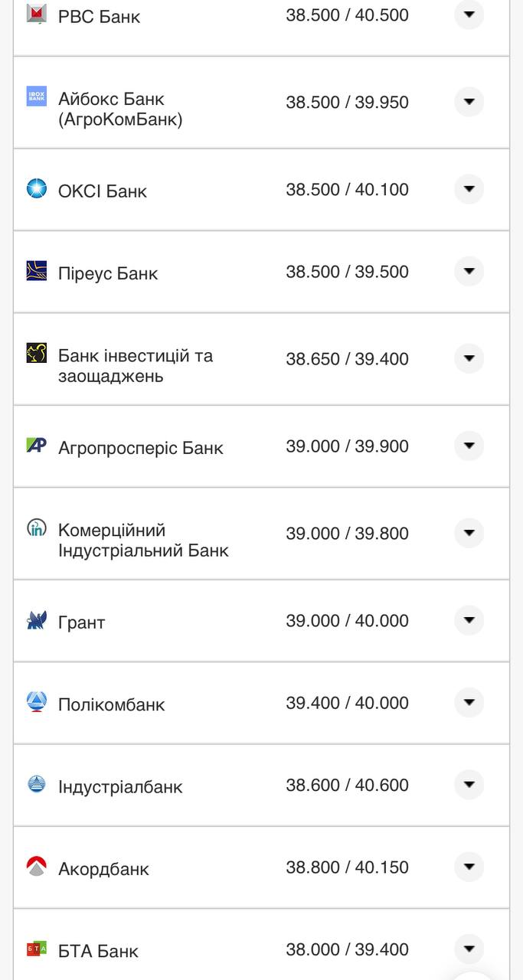Click the Акордбанк rate value
The height and width of the screenshot is (980, 523).
[347, 867]
